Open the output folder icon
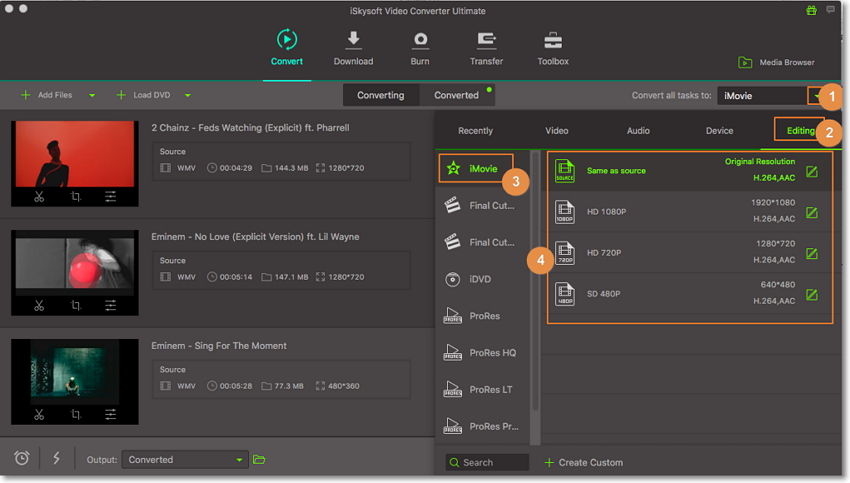 tap(259, 460)
